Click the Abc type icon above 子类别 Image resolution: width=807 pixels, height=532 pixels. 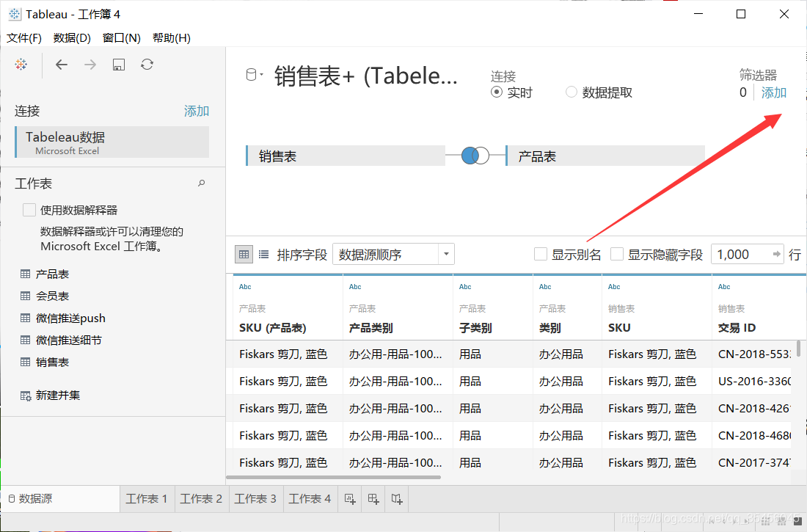[x=465, y=287]
